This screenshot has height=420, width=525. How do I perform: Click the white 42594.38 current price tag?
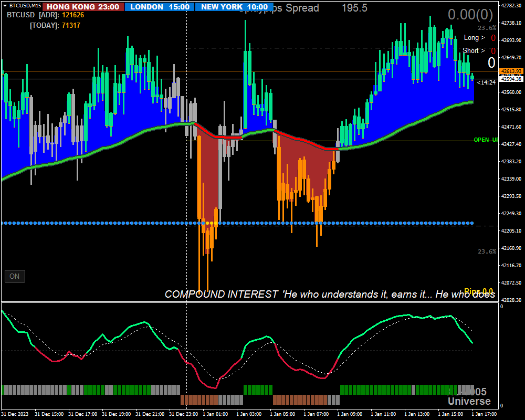(x=511, y=79)
